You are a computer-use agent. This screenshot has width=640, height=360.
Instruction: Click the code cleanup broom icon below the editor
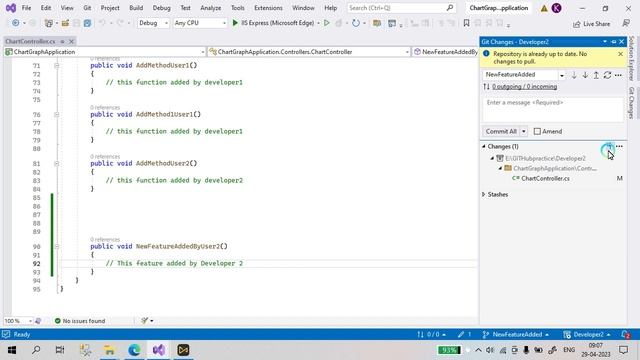coord(144,321)
